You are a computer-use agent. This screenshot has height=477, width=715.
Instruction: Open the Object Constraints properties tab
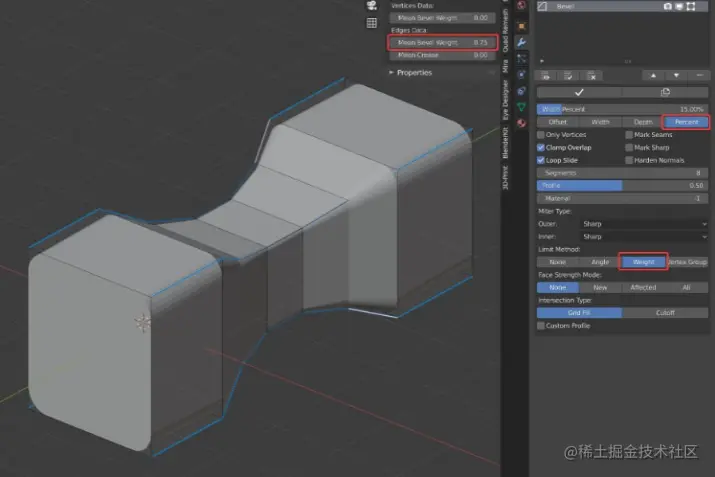[x=522, y=91]
